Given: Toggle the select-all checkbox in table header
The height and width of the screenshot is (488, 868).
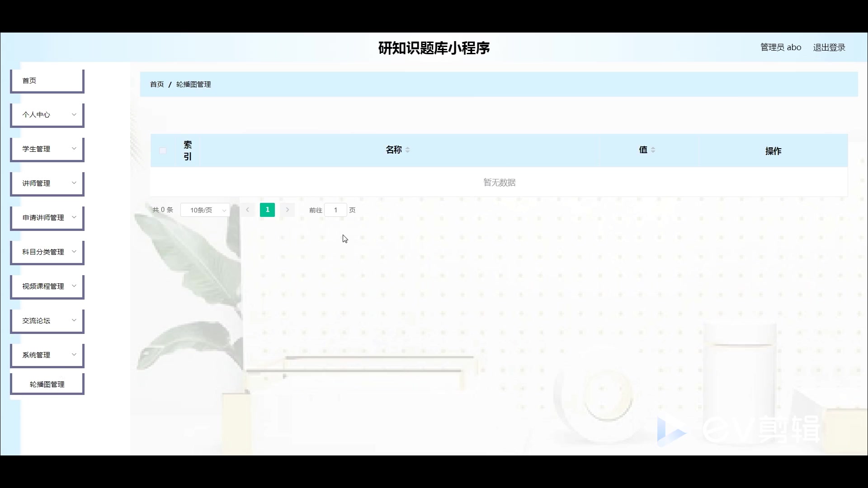Looking at the screenshot, I should click(163, 151).
